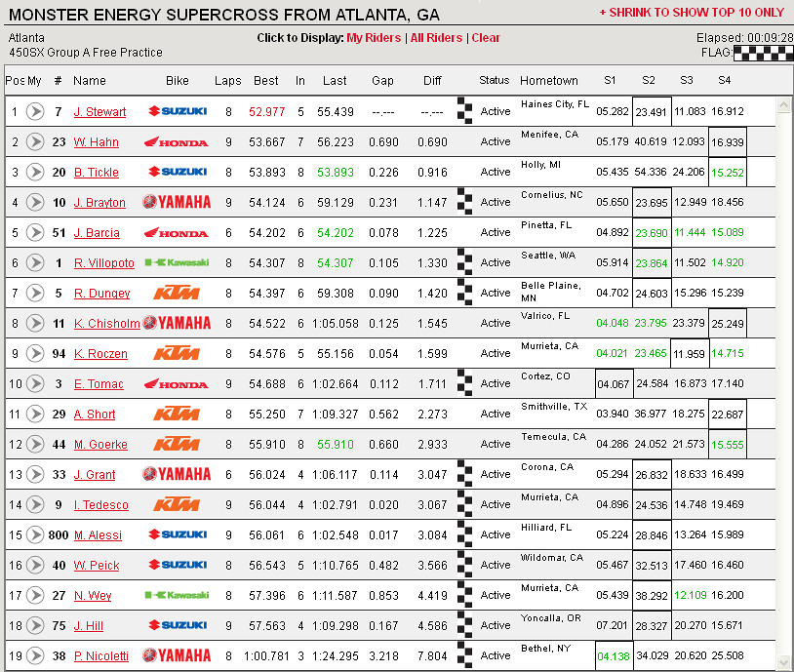The image size is (794, 672).
Task: Click B. Tickle's last lap 53.893
Action: (x=336, y=173)
